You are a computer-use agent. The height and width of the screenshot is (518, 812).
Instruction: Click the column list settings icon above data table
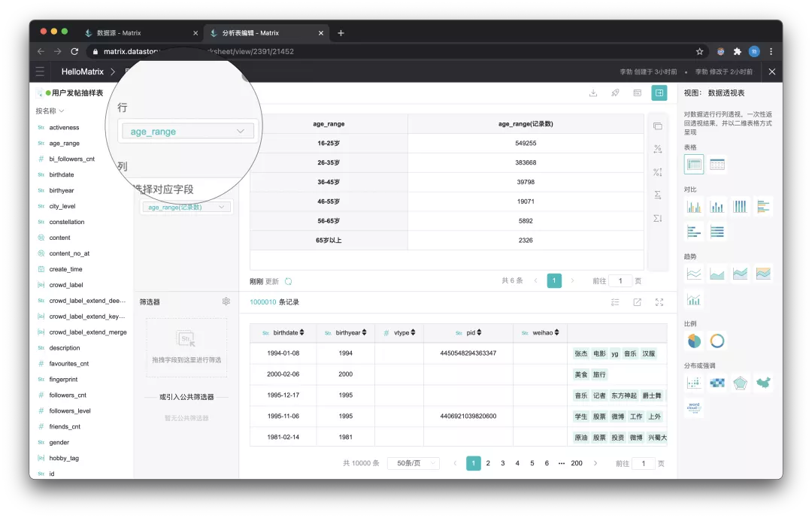click(615, 302)
